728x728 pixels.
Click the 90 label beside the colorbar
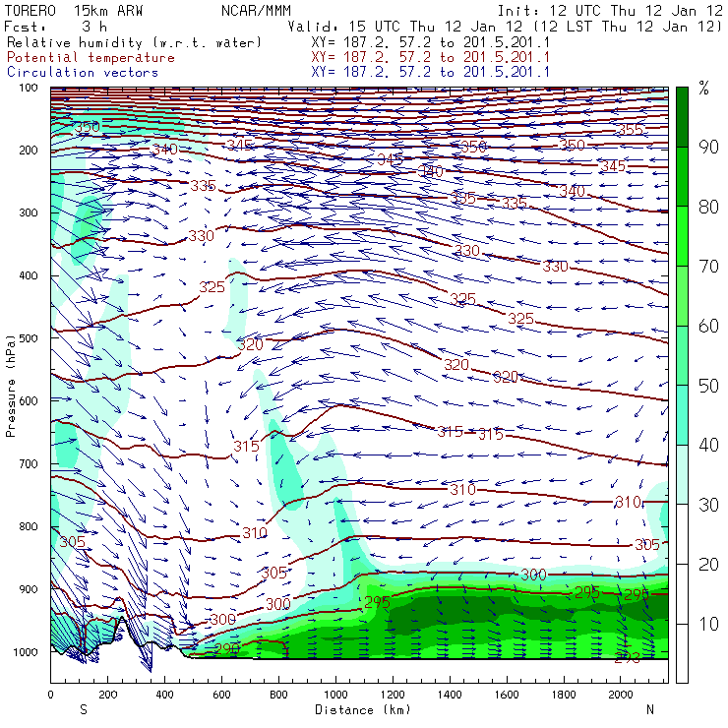point(709,148)
